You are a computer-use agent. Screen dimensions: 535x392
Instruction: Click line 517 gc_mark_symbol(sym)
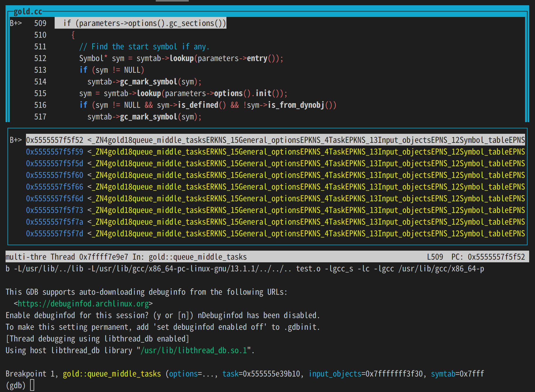pyautogui.click(x=145, y=117)
